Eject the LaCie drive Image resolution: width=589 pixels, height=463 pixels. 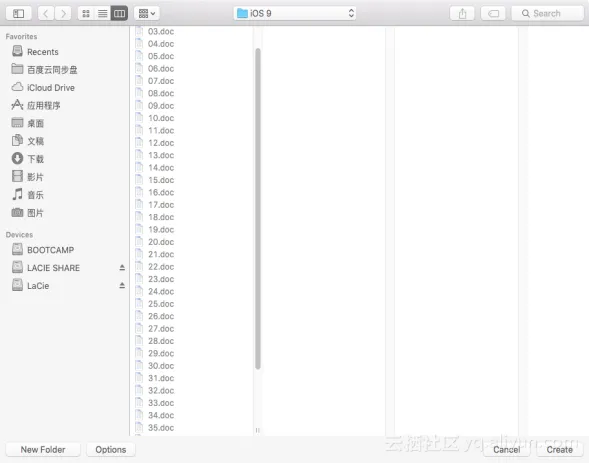pos(122,285)
